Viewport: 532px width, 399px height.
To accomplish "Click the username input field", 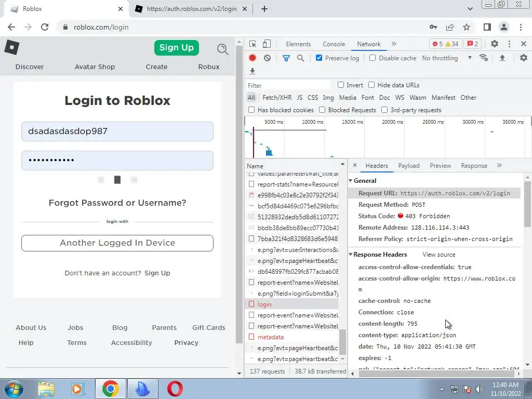I will click(x=117, y=131).
